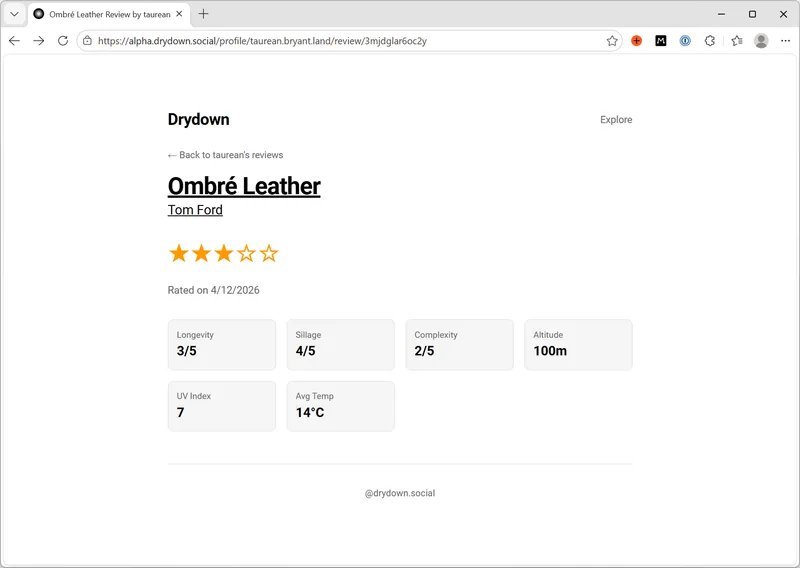This screenshot has width=800, height=568.
Task: Select the Ombré Leather Review tab
Action: coord(109,14)
